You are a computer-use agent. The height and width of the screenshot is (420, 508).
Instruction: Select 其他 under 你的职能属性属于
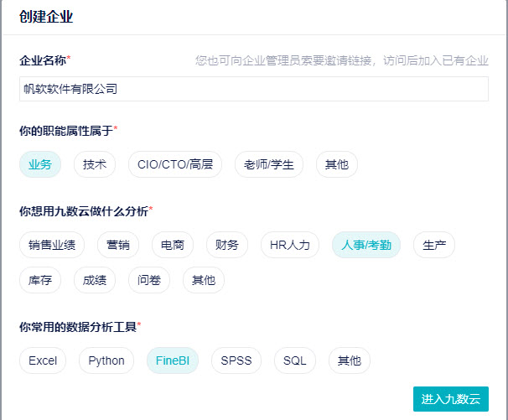[x=337, y=164]
